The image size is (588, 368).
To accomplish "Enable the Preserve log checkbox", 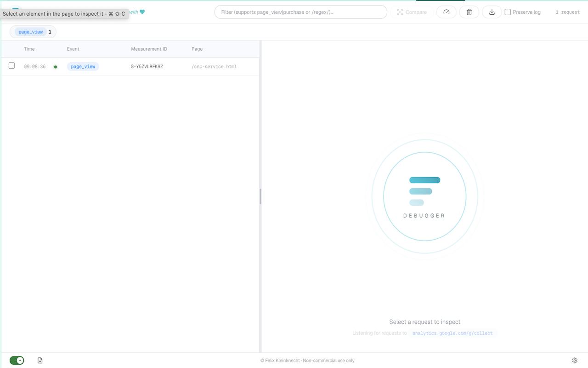I will pos(508,12).
